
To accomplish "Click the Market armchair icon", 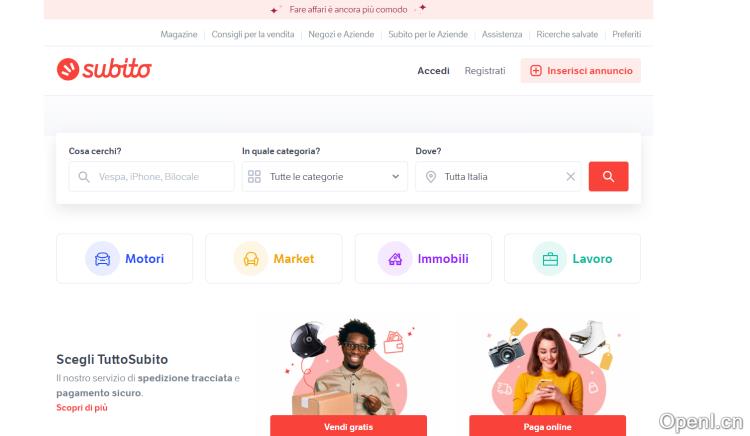I will pos(251,259).
